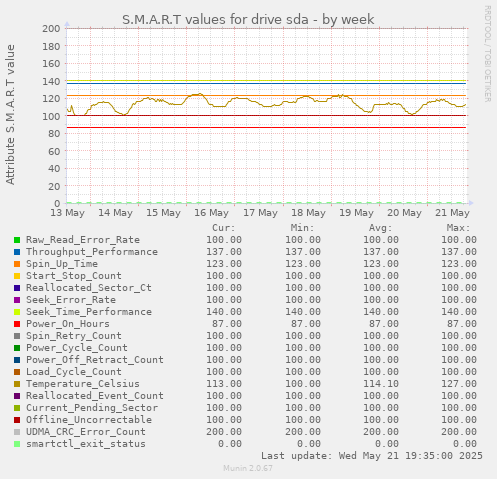Click the UDMA_CRC_Error_Count gray legend swatch
Viewport: 497px width, 479px height.
coord(17,432)
